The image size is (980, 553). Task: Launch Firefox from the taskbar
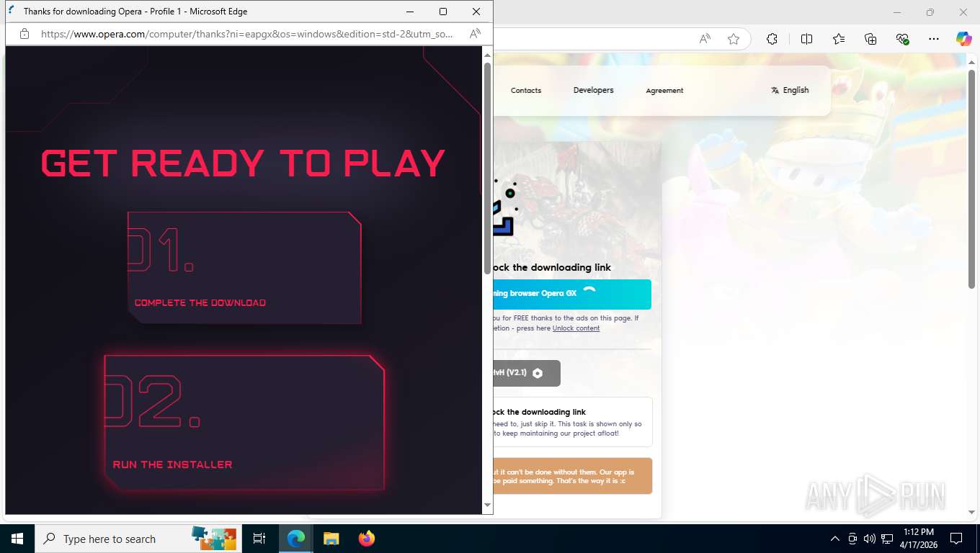coord(367,539)
